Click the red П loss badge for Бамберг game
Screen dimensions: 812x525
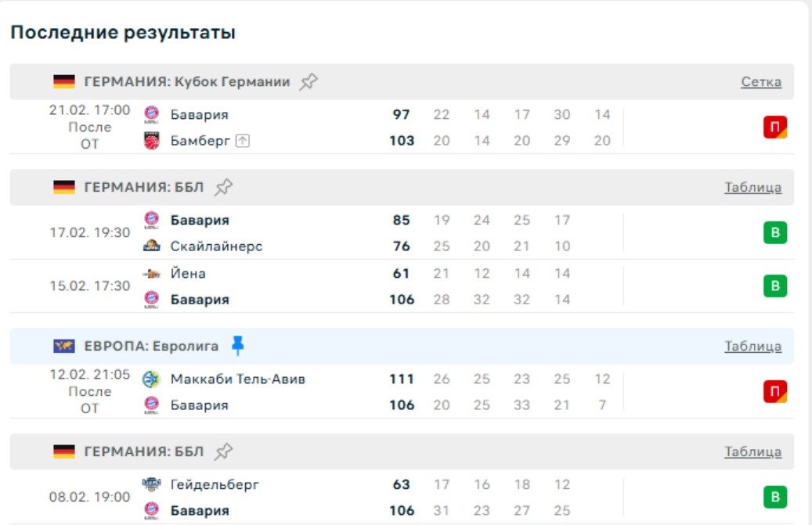[x=775, y=128]
